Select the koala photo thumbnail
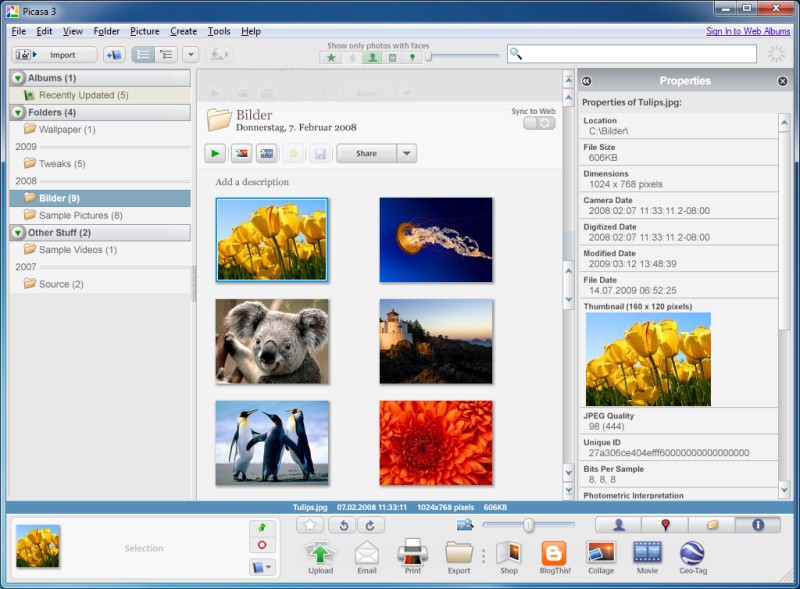The width and height of the screenshot is (800, 589). [272, 341]
